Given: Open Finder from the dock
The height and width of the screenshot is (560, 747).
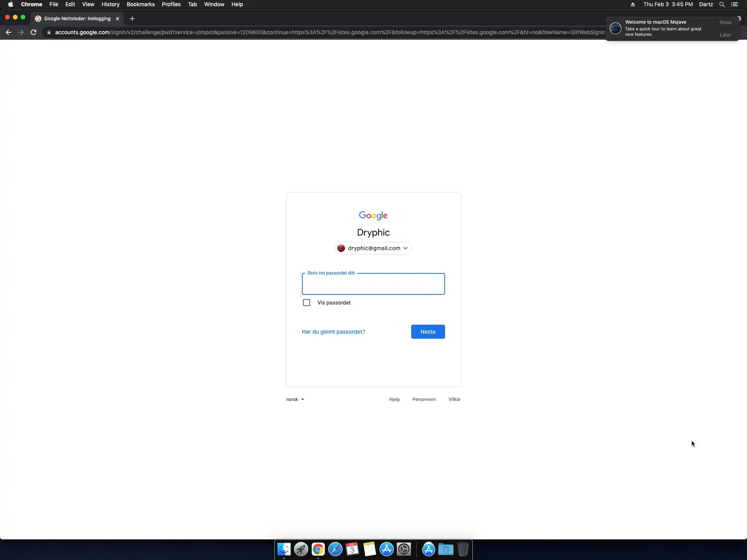Looking at the screenshot, I should tap(284, 549).
